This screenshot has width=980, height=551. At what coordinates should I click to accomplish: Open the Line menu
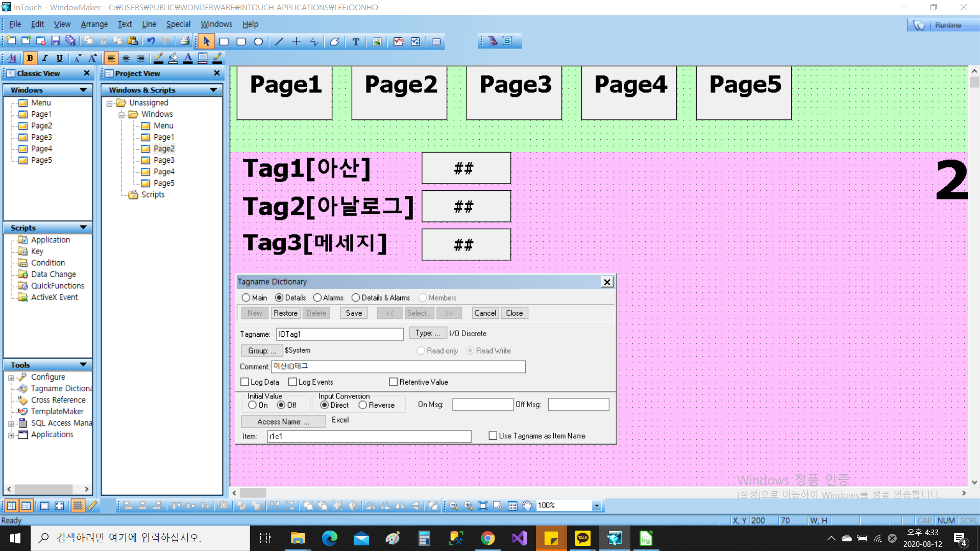click(149, 24)
